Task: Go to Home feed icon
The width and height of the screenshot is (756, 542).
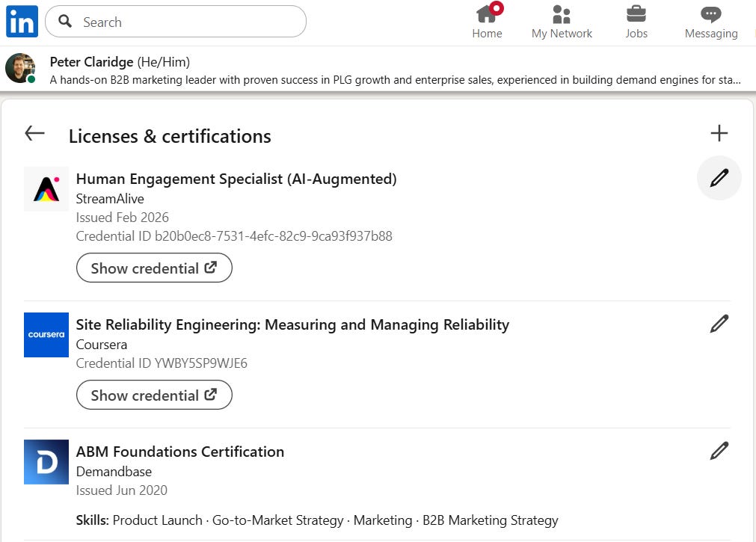Action: point(487,15)
